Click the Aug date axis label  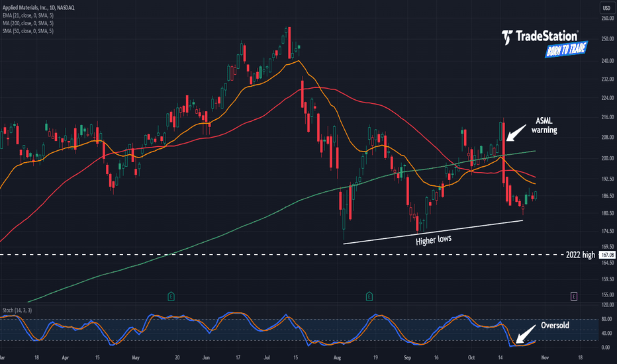pyautogui.click(x=337, y=357)
